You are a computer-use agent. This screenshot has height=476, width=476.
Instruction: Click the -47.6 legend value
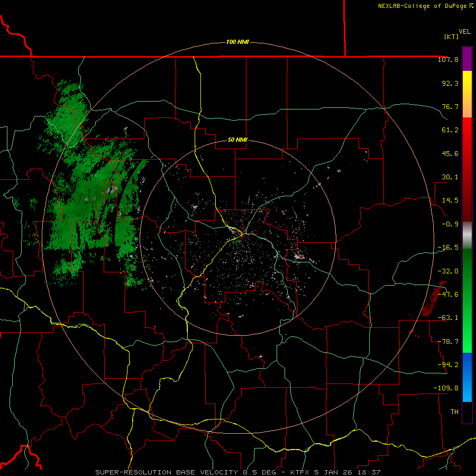tap(448, 295)
